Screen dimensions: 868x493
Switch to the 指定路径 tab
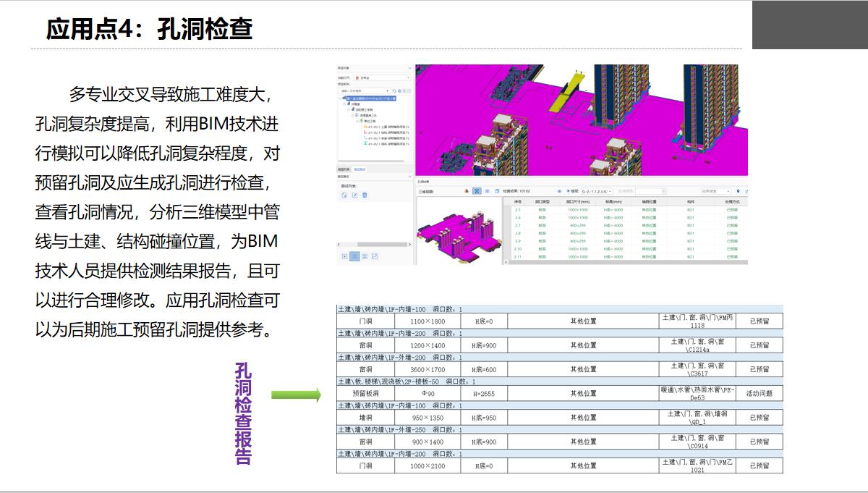tap(359, 169)
